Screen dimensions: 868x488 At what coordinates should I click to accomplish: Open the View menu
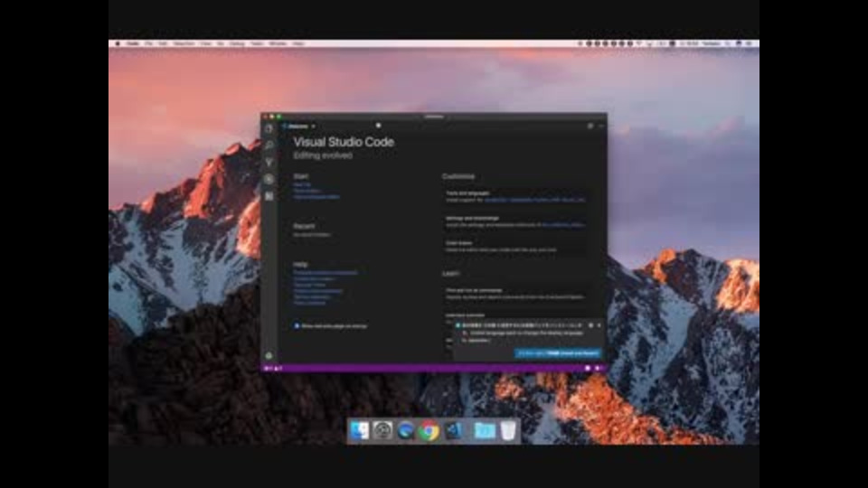[x=206, y=43]
